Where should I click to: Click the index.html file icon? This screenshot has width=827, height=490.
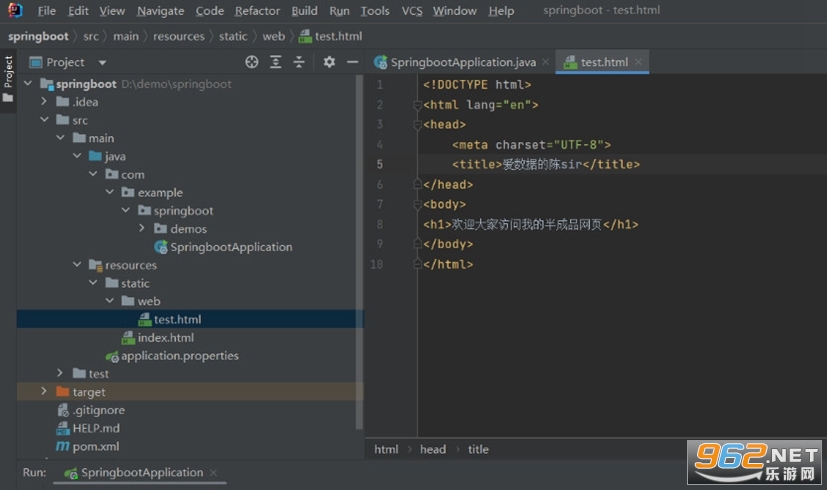click(128, 338)
